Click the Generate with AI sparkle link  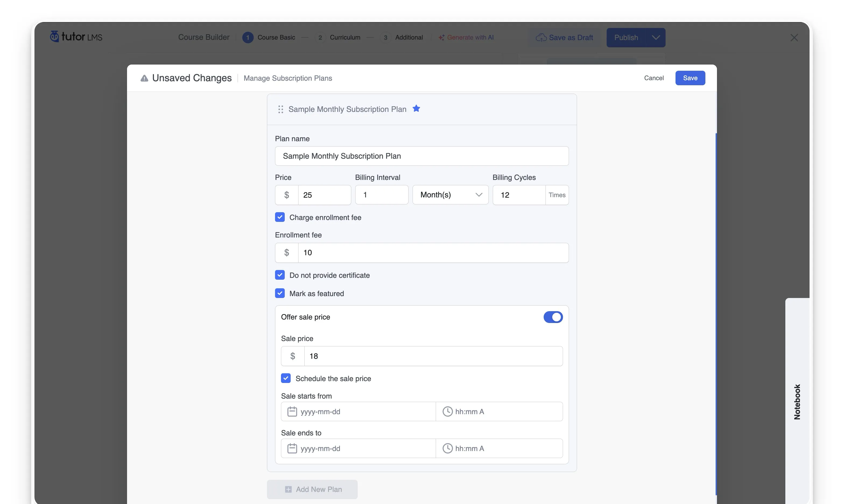point(466,37)
